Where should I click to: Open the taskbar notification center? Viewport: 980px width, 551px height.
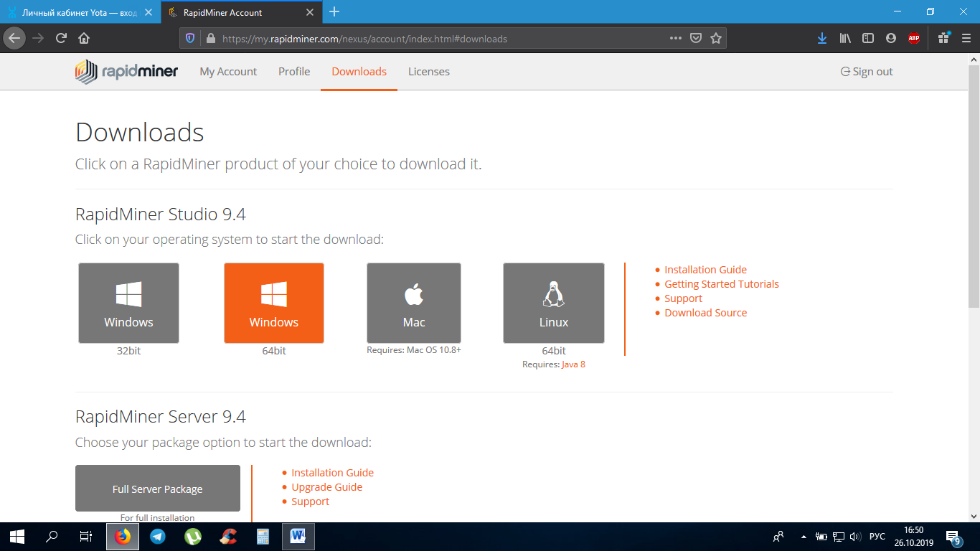[x=954, y=537]
